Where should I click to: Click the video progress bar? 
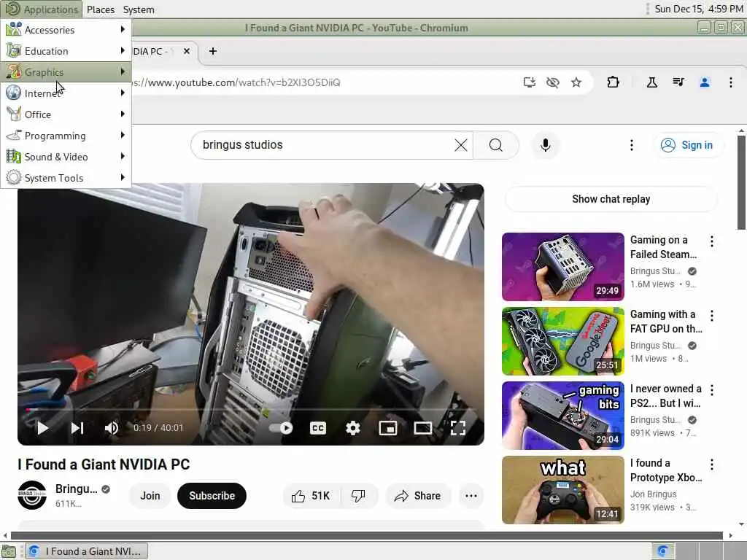[x=251, y=409]
